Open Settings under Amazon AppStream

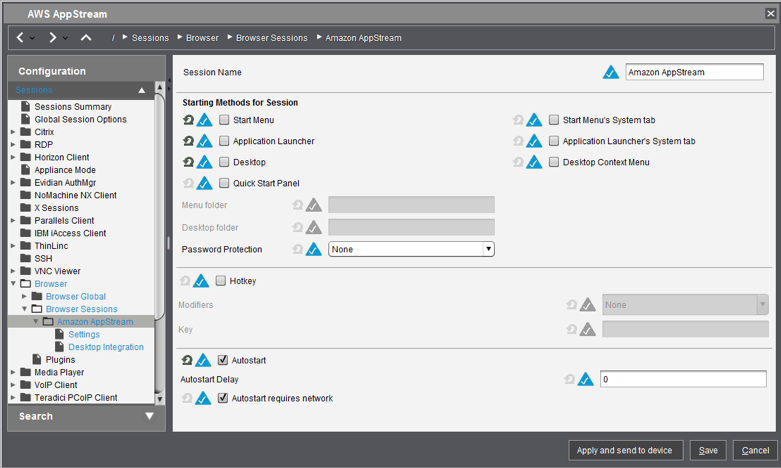(x=84, y=335)
